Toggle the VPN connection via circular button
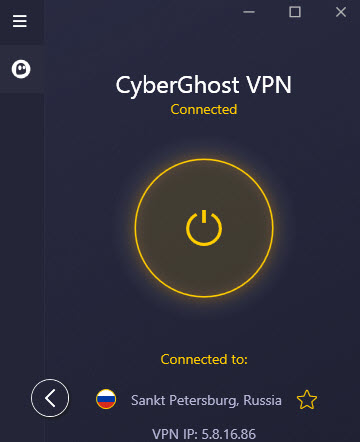The image size is (360, 442). pyautogui.click(x=204, y=228)
